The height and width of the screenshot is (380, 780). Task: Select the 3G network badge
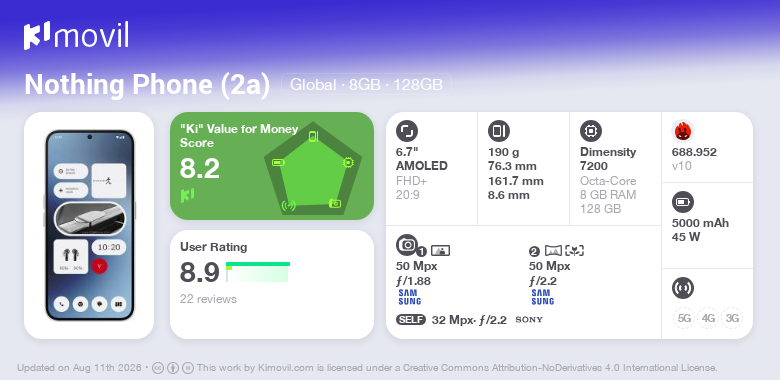pyautogui.click(x=732, y=318)
